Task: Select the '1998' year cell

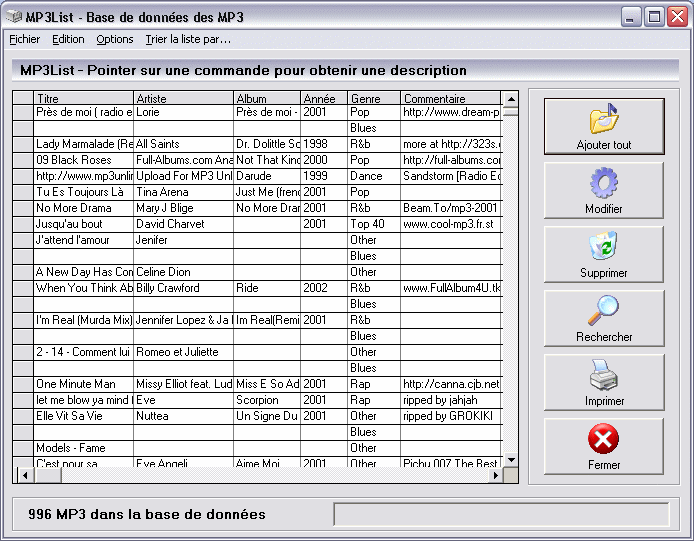Action: (x=324, y=144)
